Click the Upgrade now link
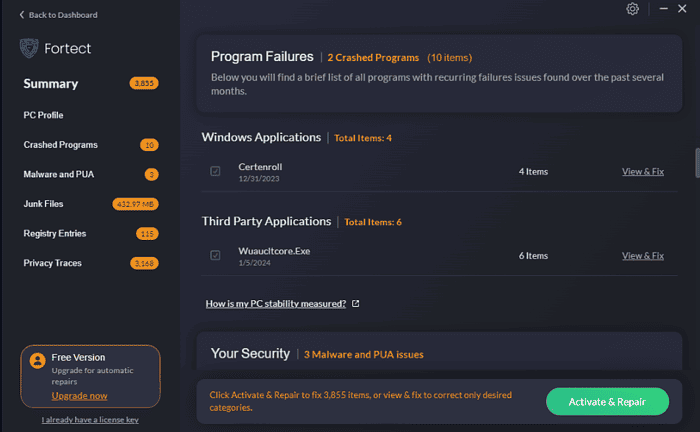 [79, 396]
